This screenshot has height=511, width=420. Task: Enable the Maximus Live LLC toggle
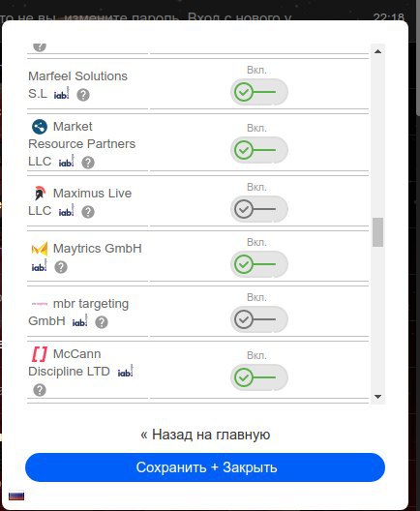point(259,209)
